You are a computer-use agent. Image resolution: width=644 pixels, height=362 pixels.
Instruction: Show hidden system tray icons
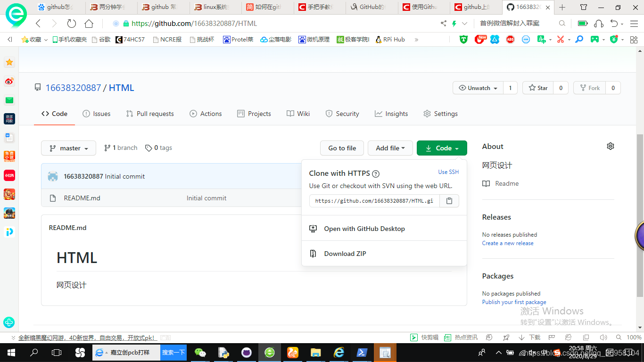[499, 353]
